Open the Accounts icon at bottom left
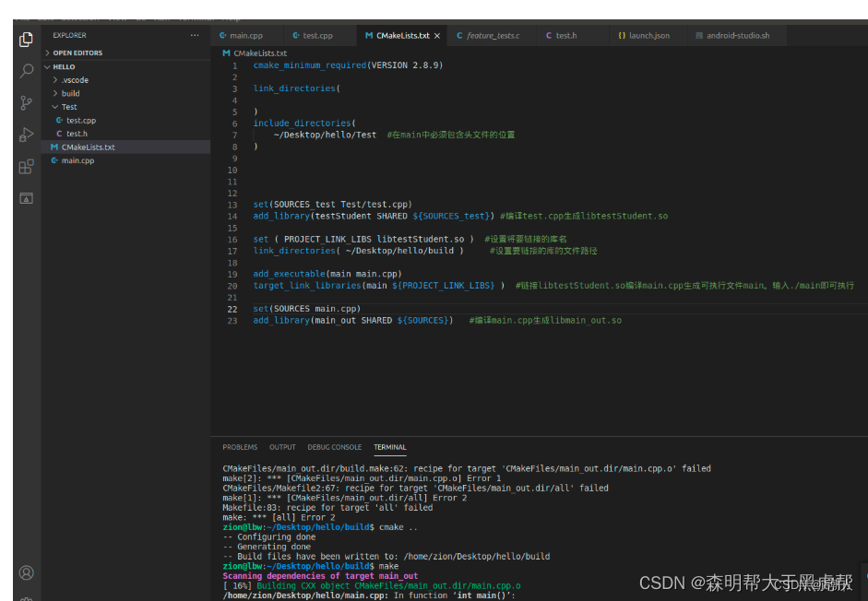Screen dimensions: 868x601 coord(26,572)
